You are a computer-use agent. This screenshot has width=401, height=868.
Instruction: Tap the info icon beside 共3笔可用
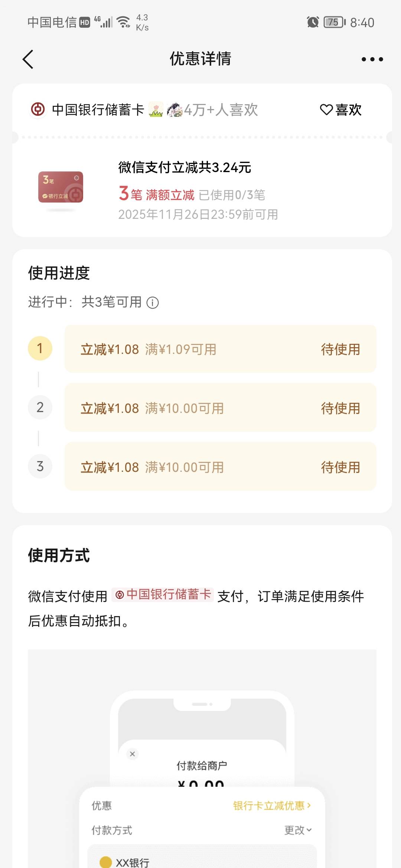(x=153, y=303)
